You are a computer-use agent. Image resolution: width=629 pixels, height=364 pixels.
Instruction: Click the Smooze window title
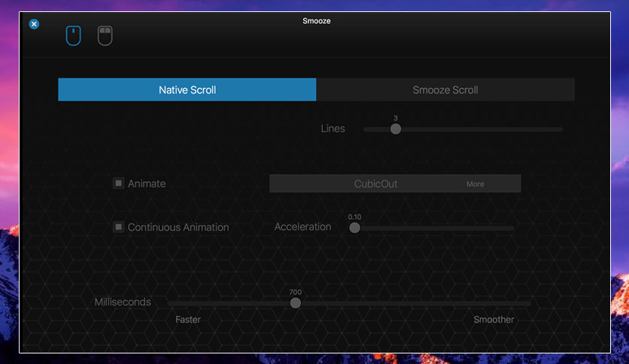tap(317, 21)
